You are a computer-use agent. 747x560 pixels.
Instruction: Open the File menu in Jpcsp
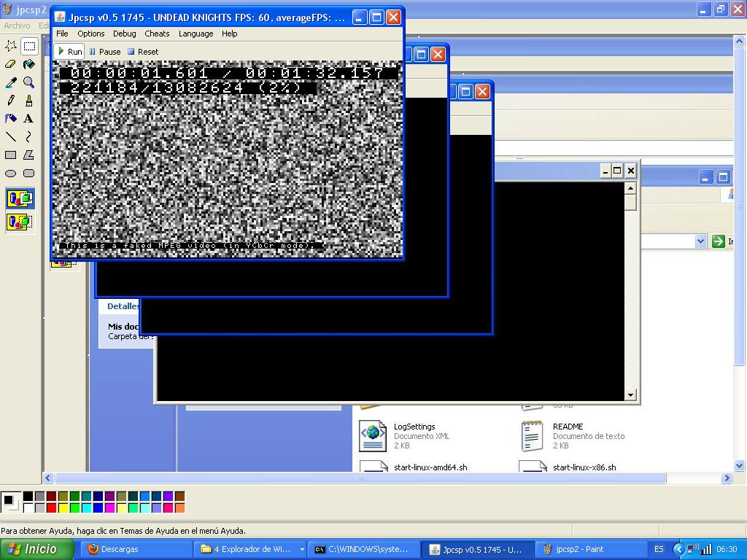coord(62,34)
